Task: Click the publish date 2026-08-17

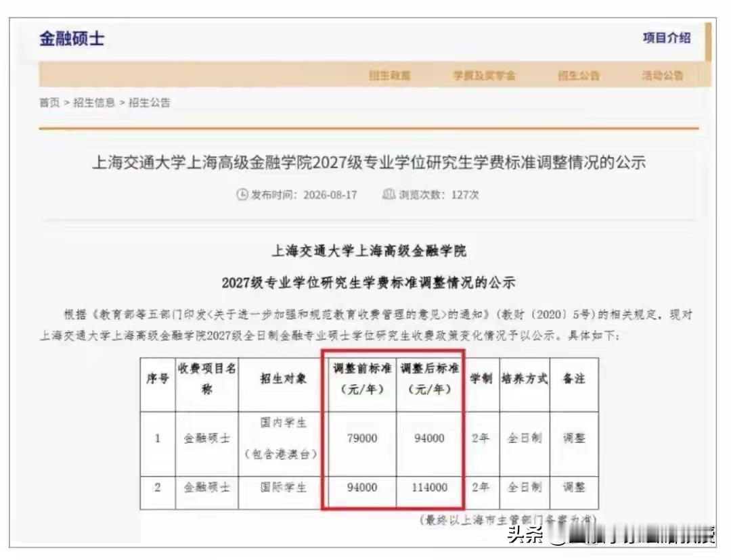Action: pos(330,195)
